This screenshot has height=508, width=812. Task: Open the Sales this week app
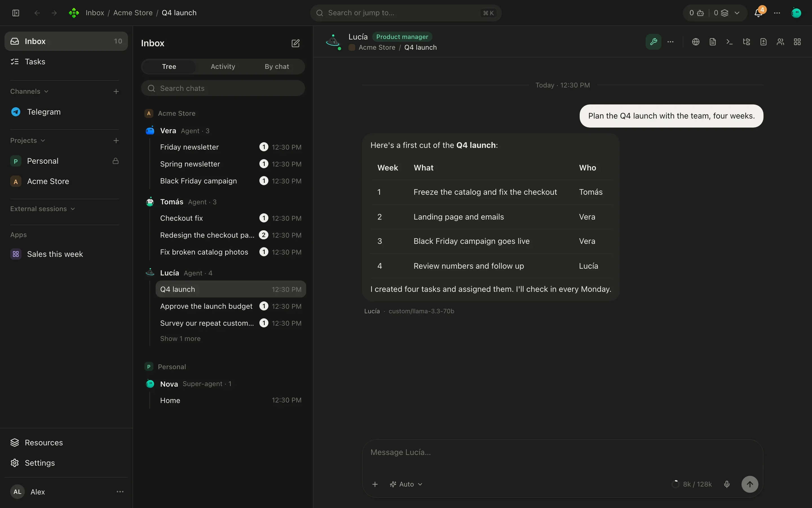(x=66, y=254)
